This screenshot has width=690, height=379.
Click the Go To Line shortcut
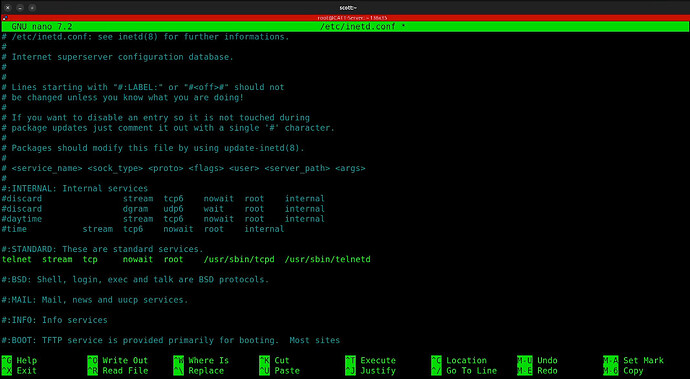(464, 371)
